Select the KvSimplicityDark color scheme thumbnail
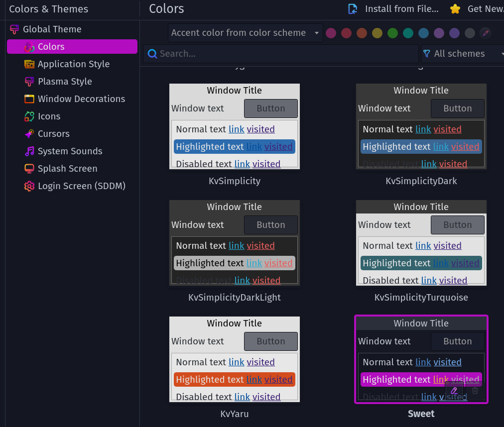 coord(421,126)
